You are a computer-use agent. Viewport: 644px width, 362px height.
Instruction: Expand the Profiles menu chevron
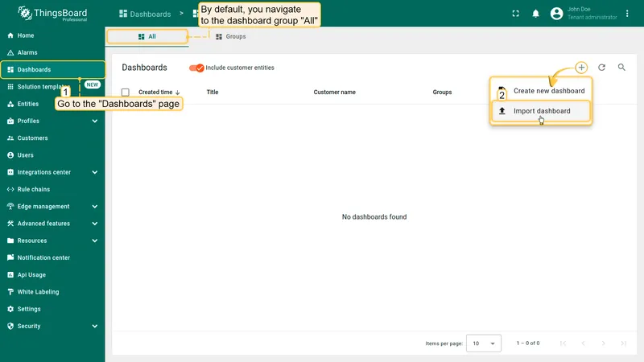coord(95,121)
